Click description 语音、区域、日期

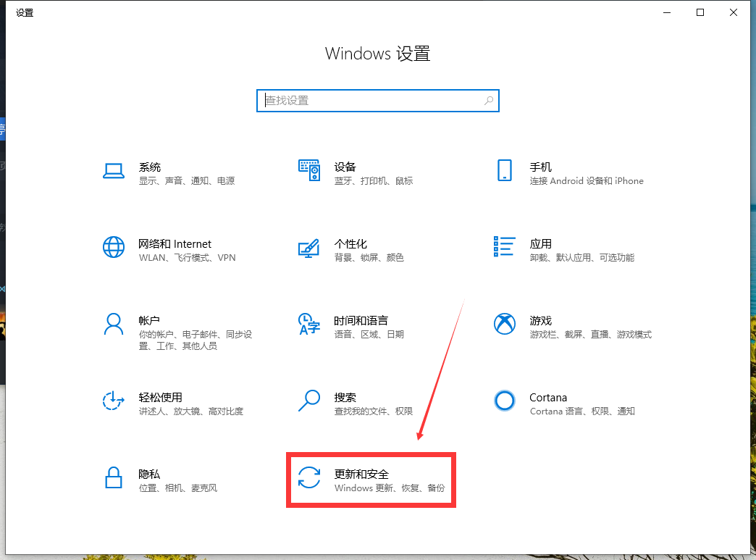[x=369, y=334]
